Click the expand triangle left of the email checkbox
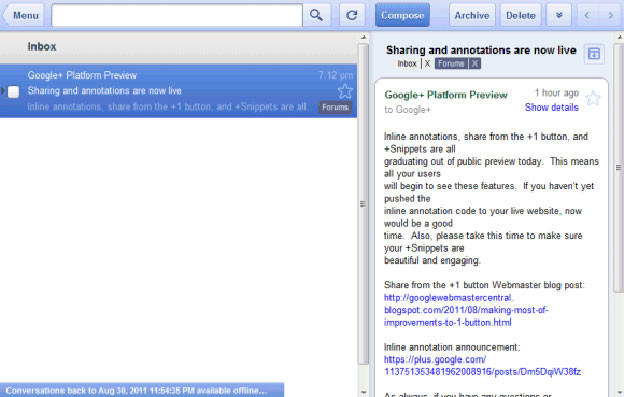This screenshot has width=624, height=397. (x=3, y=91)
